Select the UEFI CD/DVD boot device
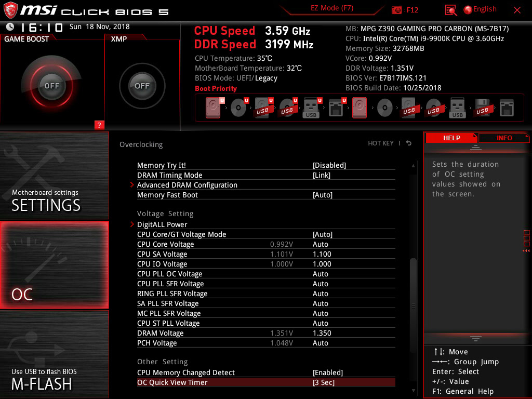 [239, 108]
